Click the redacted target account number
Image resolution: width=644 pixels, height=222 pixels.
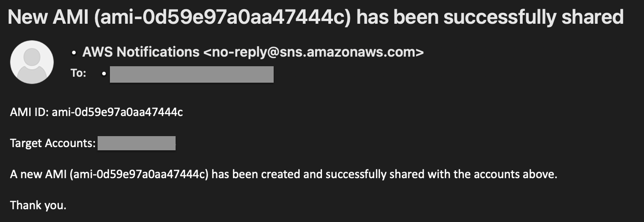click(x=137, y=143)
